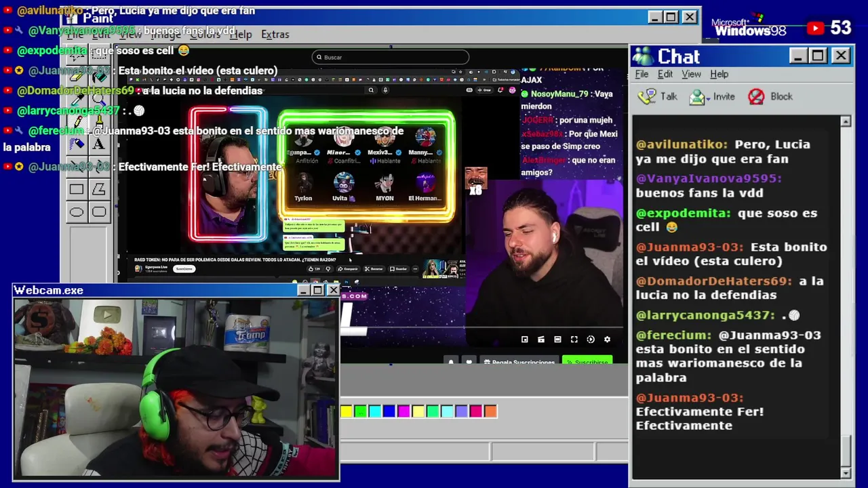Click username @larrycanonga5437 in Chat window

(x=705, y=315)
